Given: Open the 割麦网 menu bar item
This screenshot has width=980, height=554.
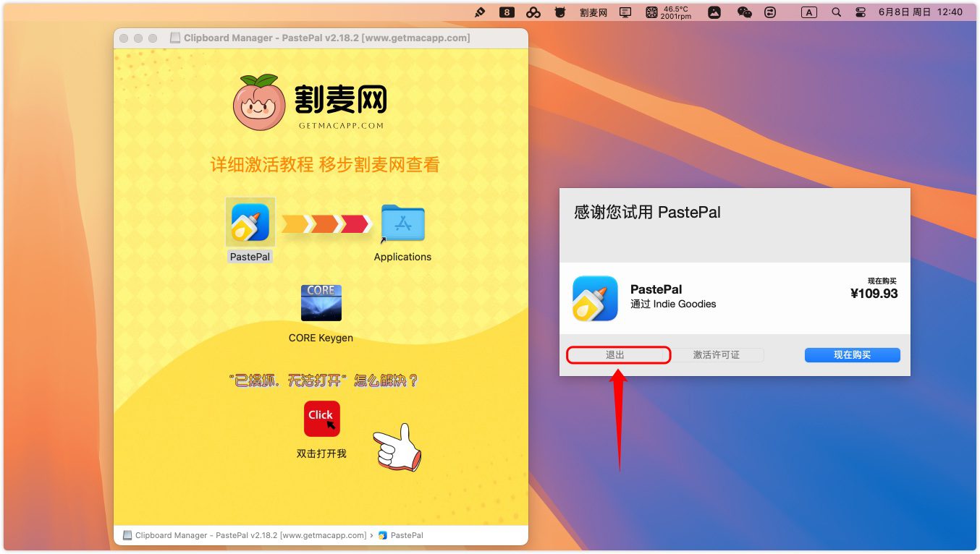Looking at the screenshot, I should (594, 12).
